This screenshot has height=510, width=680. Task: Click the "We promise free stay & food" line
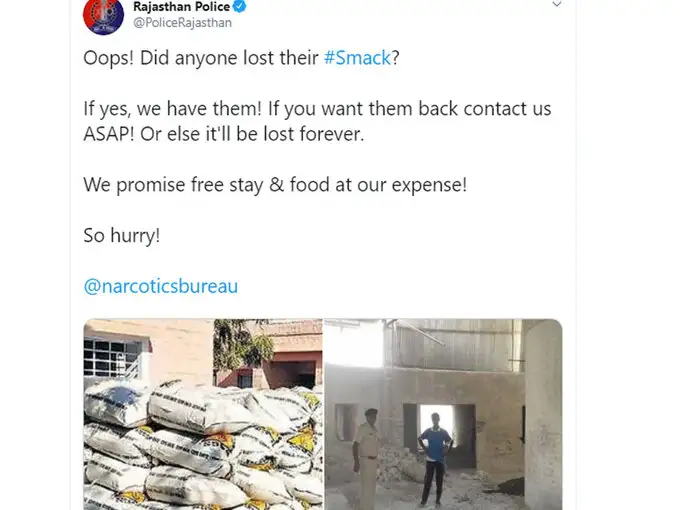click(275, 185)
